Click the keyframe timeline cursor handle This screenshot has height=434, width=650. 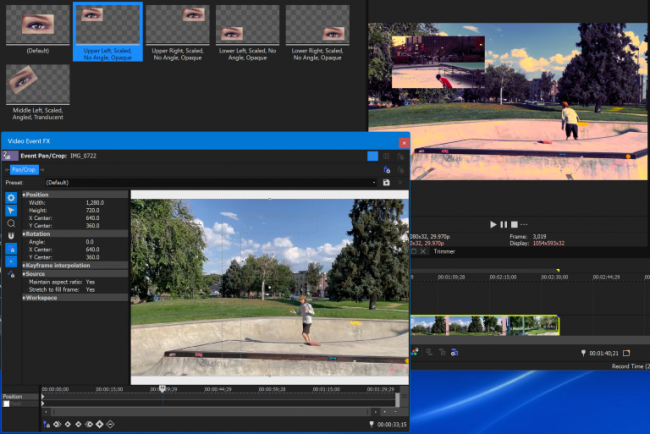tap(162, 388)
